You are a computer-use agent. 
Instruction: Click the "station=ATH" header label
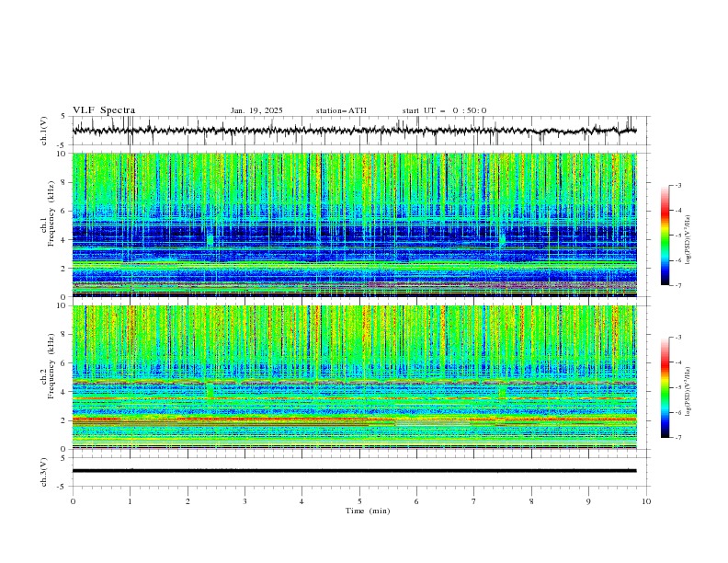341,110
